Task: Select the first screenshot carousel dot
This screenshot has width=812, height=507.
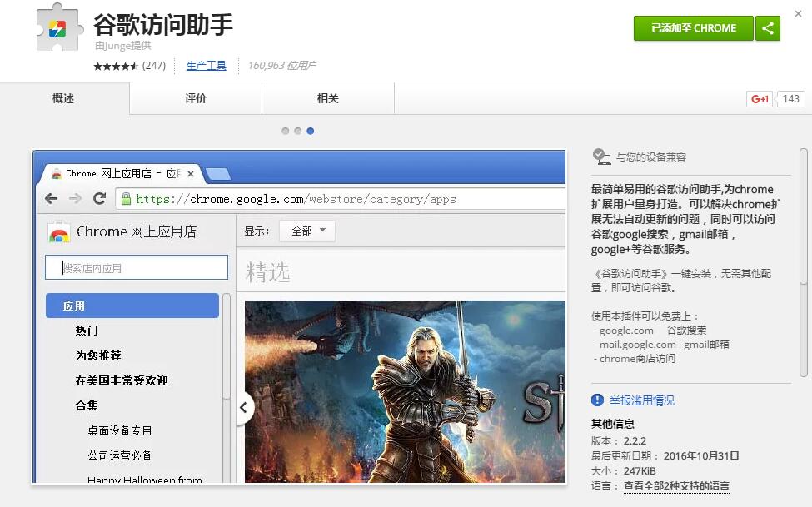Action: coord(286,131)
